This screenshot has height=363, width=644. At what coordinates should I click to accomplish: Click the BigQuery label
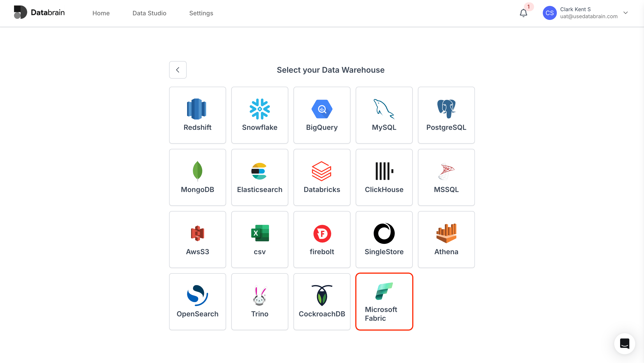[322, 127]
